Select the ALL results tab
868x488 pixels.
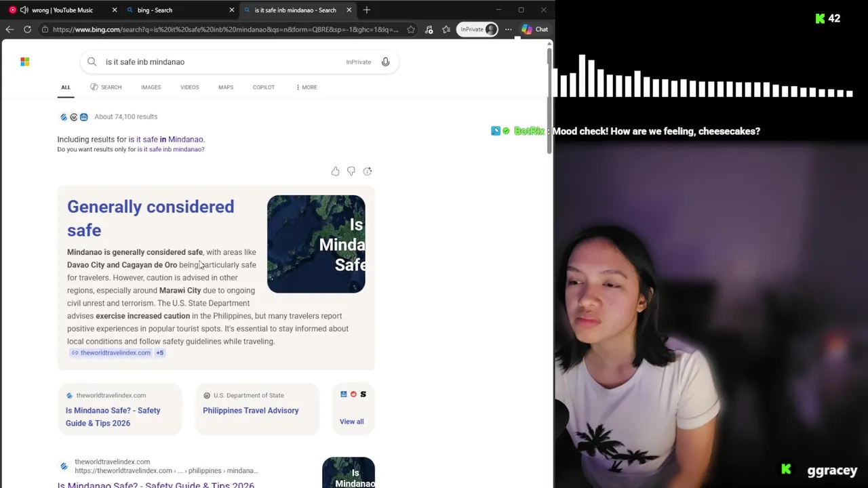(66, 87)
